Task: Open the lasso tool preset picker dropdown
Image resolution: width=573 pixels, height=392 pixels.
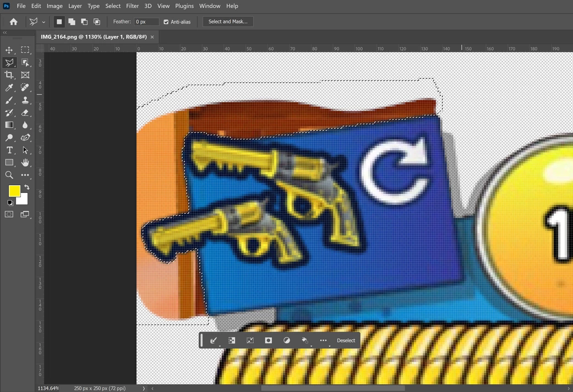Action: pyautogui.click(x=43, y=22)
